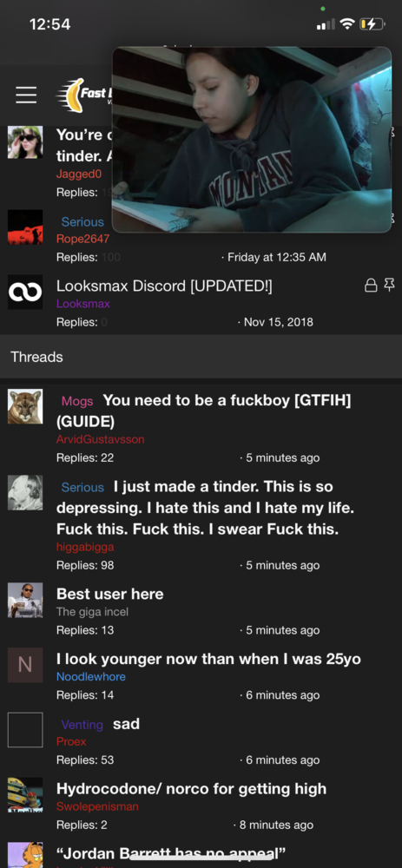402x868 pixels.
Task: Open the hamburger navigation menu
Action: pos(25,95)
